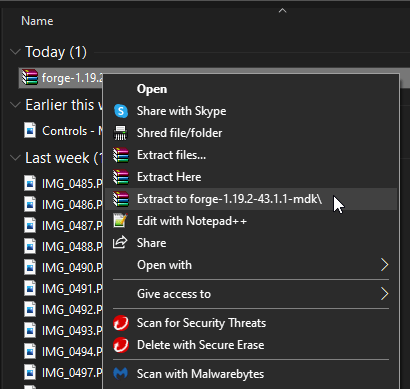Expand the Open with submenu arrow
Viewport: 410px width, 389px height.
coord(384,265)
